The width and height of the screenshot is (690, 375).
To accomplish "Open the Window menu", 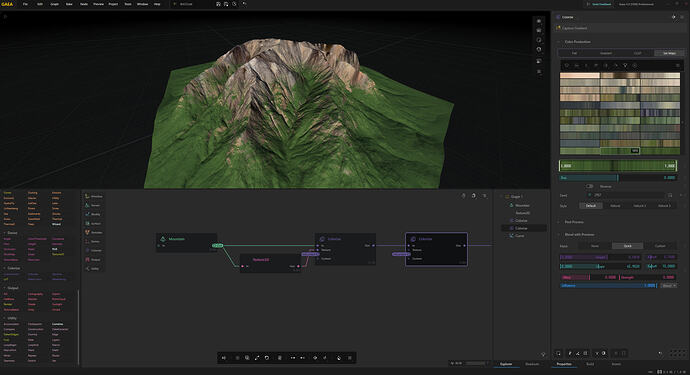I will (143, 4).
